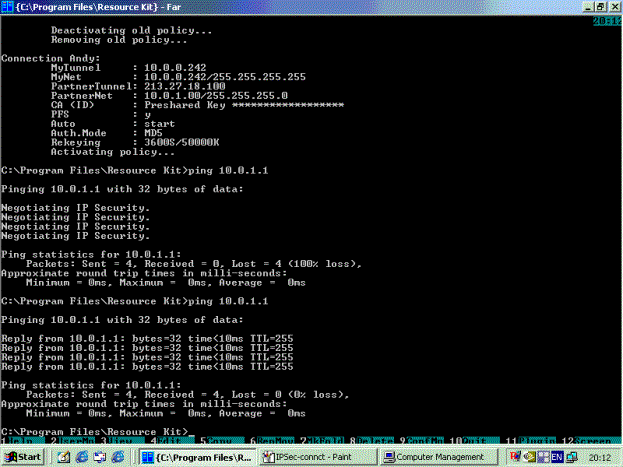Click the 2 UserMn function key
The width and height of the screenshot is (623, 467).
pos(73,441)
